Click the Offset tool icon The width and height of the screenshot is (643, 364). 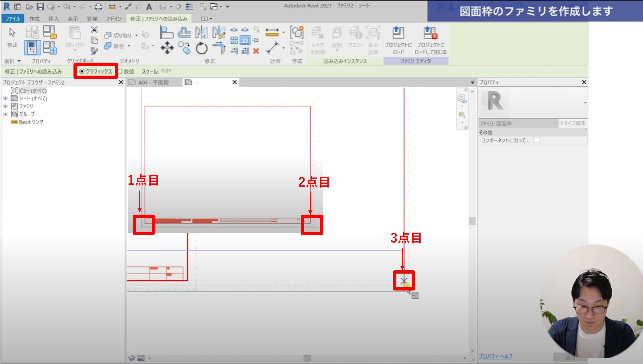coord(184,33)
